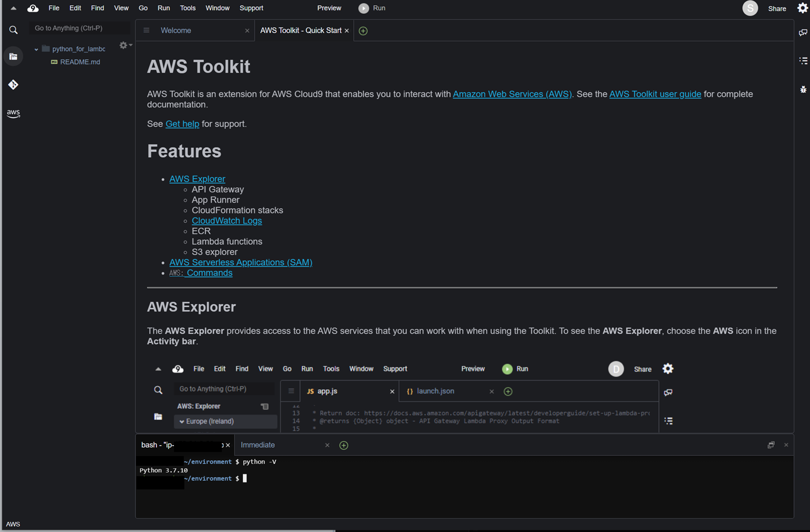The height and width of the screenshot is (532, 810).
Task: Click the Get help link
Action: [182, 123]
